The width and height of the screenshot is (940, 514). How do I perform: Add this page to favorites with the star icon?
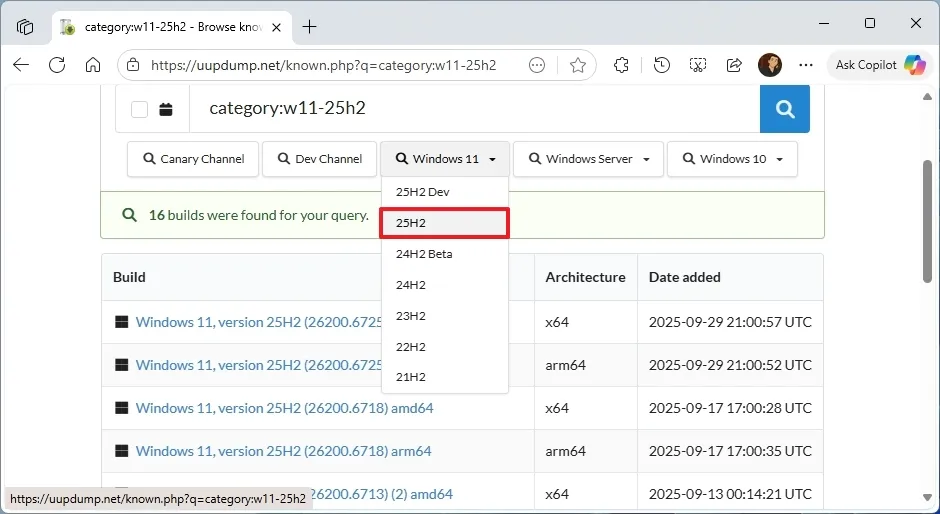pyautogui.click(x=577, y=65)
